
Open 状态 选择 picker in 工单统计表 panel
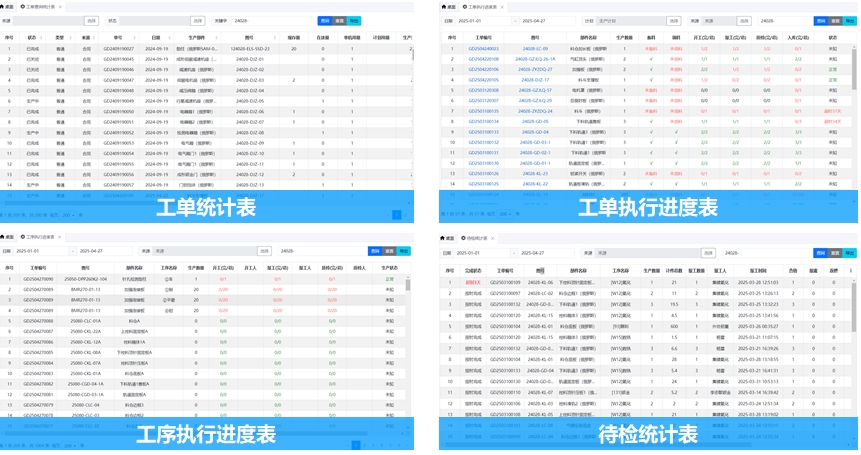(x=198, y=21)
